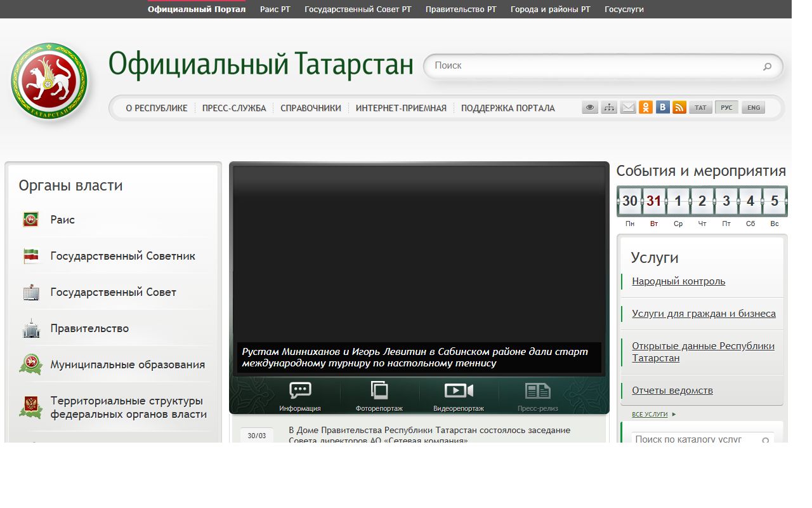This screenshot has height=508, width=812.
Task: Focus the Поиск по каталогу услуг field
Action: point(702,439)
